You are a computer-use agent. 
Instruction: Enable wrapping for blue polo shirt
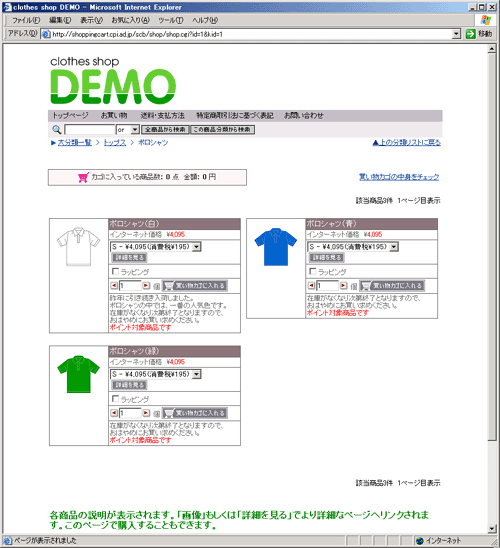(x=313, y=271)
